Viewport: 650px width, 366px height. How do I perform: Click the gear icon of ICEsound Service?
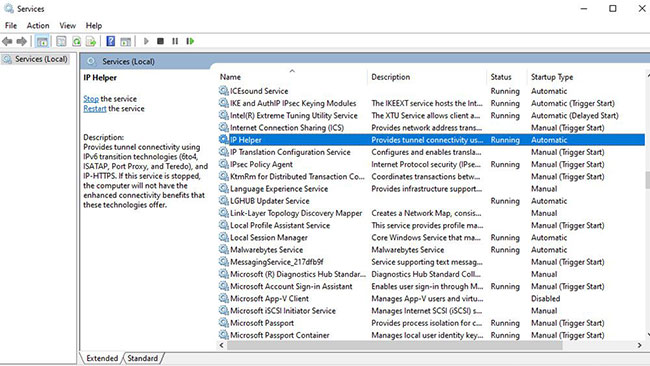223,91
